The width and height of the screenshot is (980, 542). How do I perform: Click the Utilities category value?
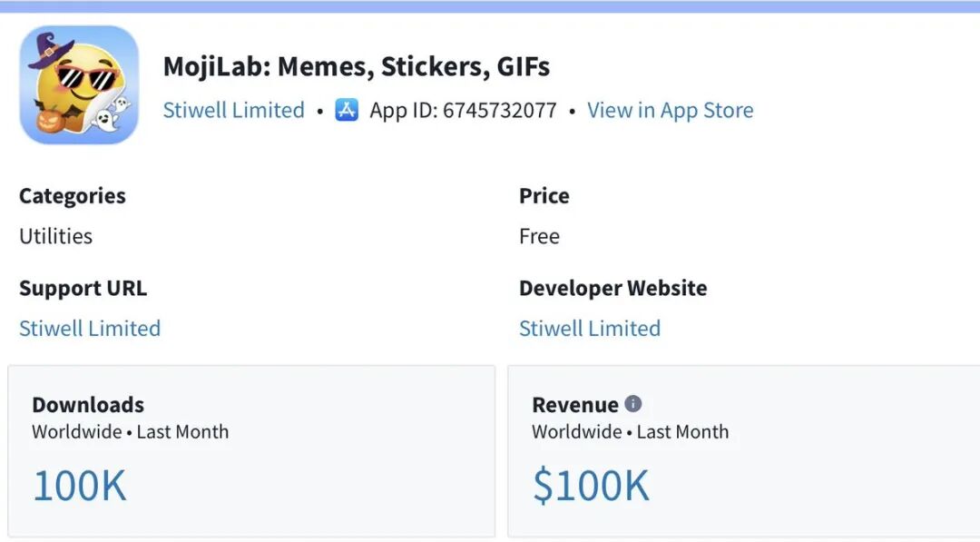[x=56, y=236]
